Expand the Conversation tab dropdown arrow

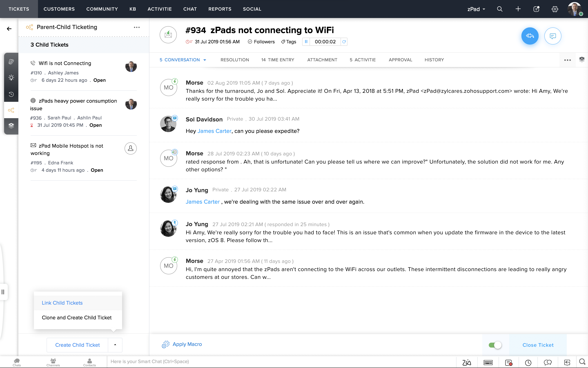pos(205,60)
